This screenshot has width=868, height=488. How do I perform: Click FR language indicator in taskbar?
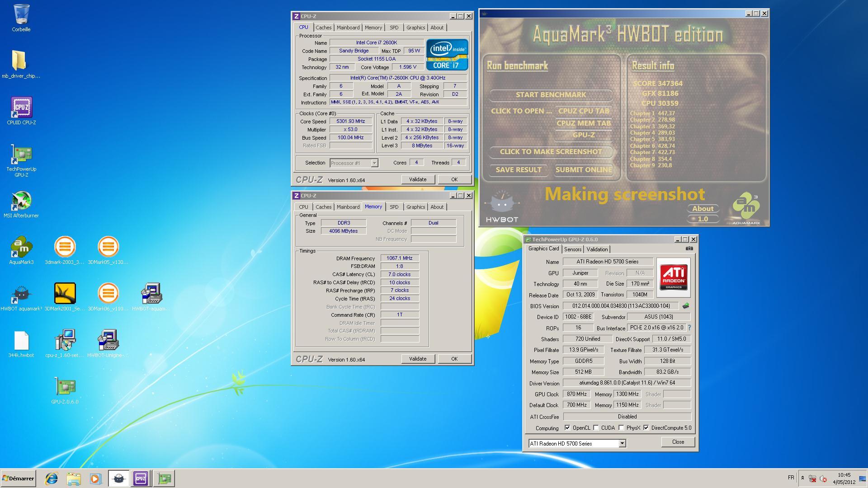[x=791, y=478]
